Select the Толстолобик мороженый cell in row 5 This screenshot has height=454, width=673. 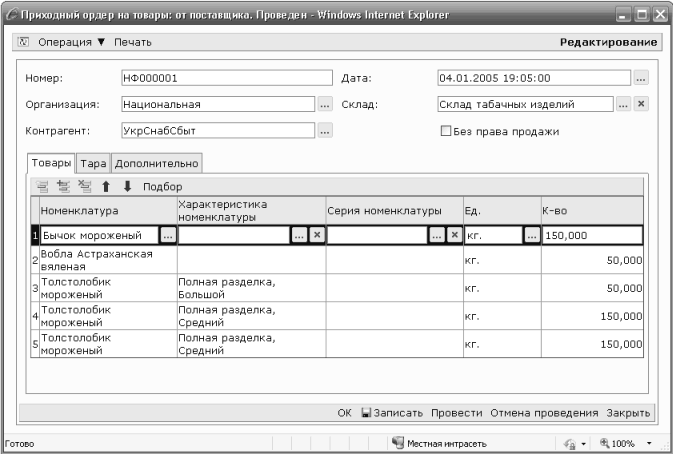coord(108,344)
